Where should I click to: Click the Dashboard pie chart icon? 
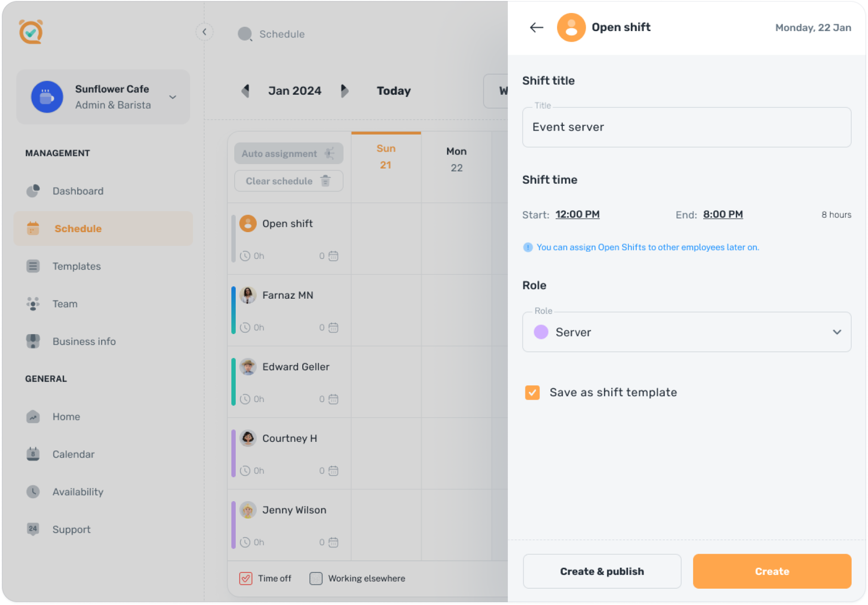coord(33,191)
